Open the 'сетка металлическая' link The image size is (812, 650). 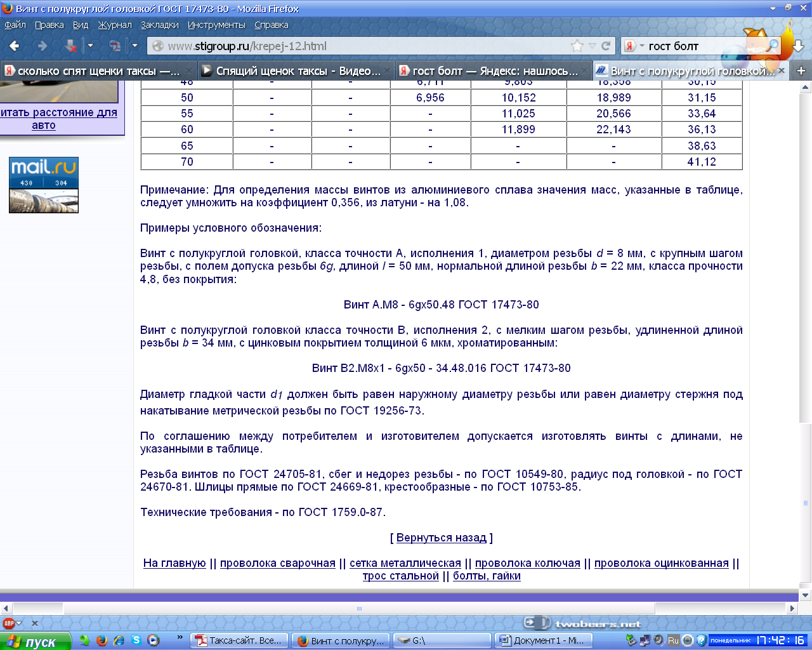[x=405, y=563]
